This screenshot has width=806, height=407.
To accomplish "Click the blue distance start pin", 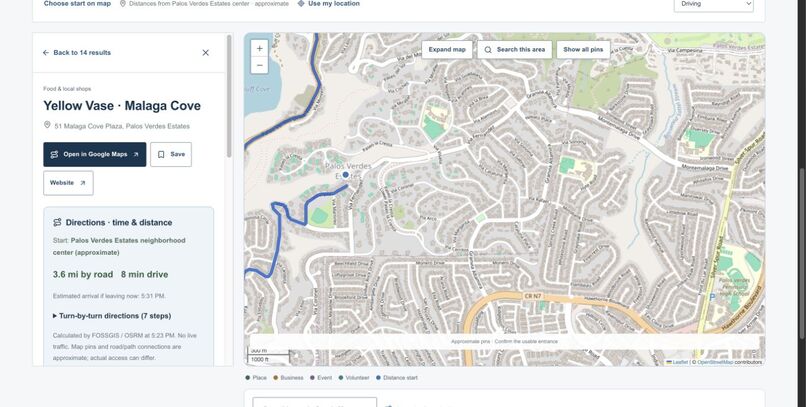I will coord(346,175).
